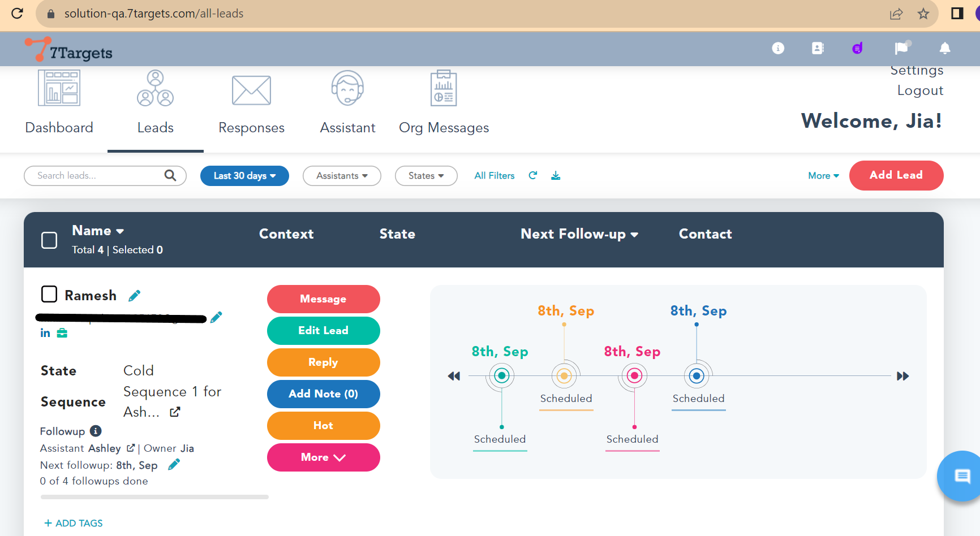Screen dimensions: 980x536
Task: Go to previous timeline entries arrow
Action: [454, 376]
